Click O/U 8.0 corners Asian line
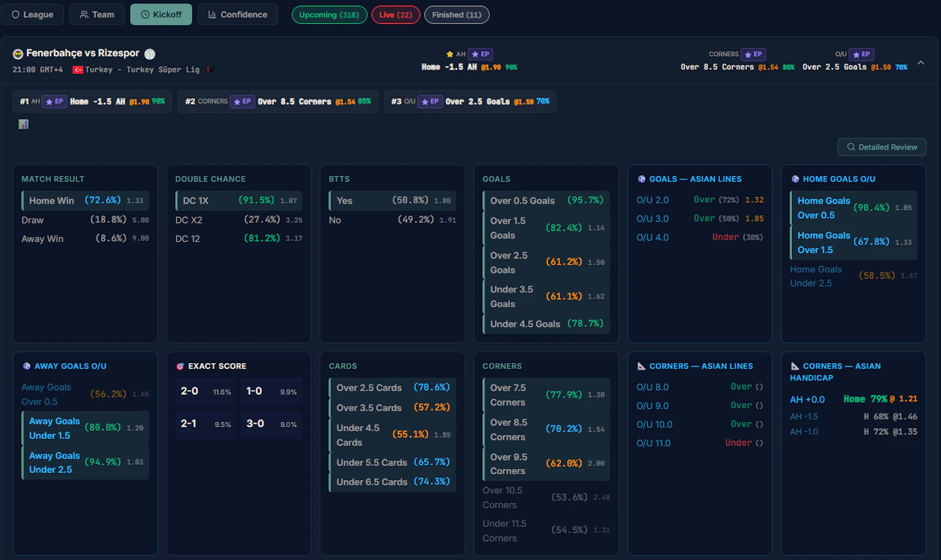 tap(700, 387)
